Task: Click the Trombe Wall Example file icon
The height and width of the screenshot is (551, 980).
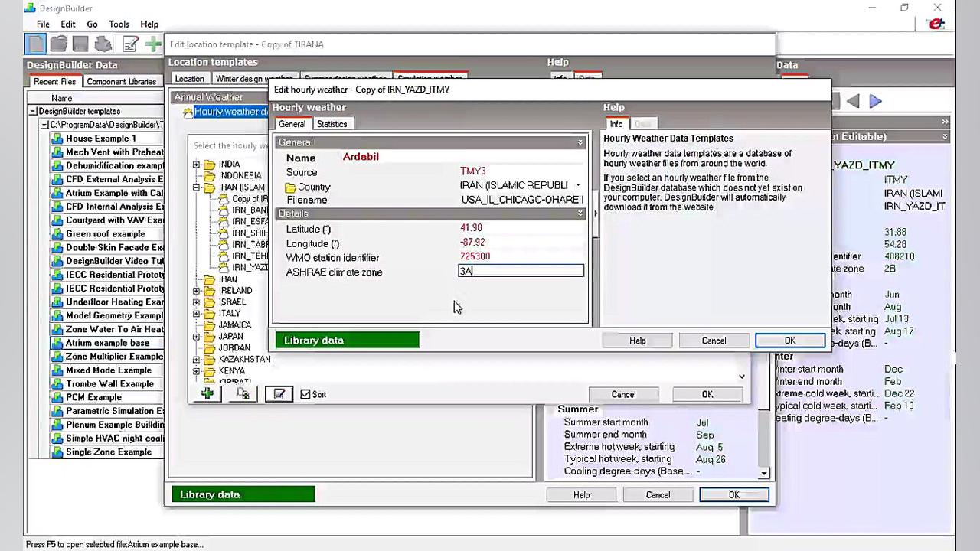Action: (x=57, y=384)
